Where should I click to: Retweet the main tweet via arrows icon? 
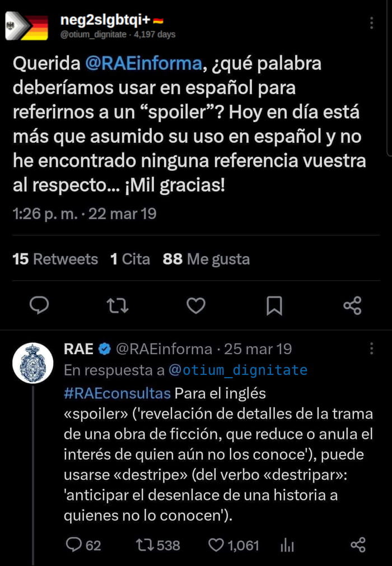tap(118, 305)
